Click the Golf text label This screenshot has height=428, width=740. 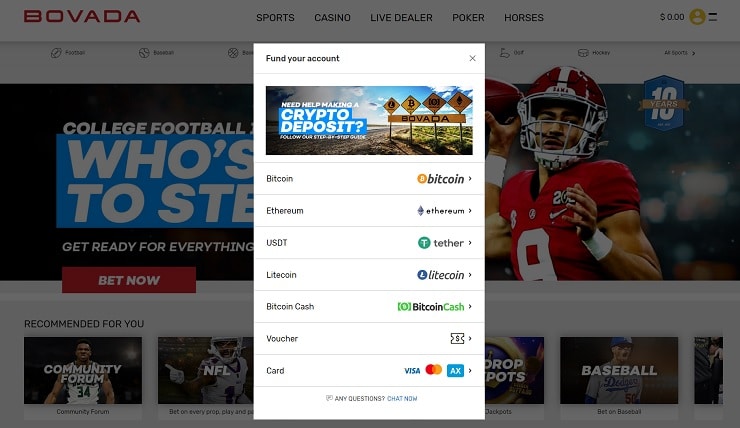point(519,53)
